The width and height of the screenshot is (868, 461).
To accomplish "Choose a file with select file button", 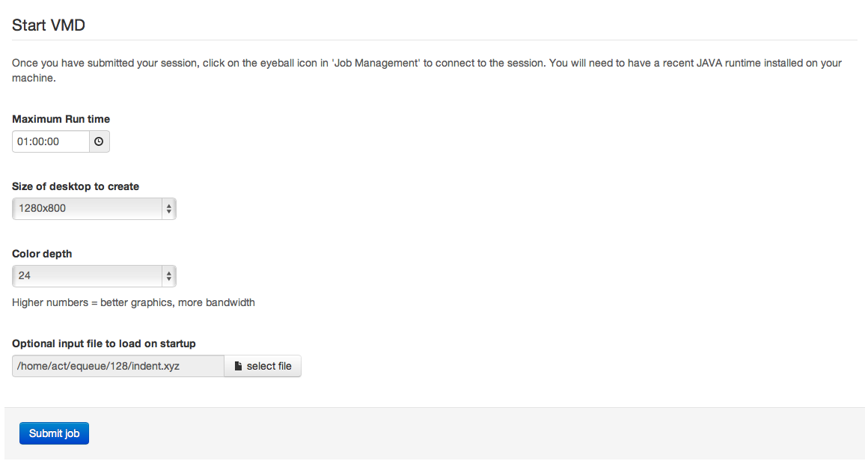I will (263, 367).
